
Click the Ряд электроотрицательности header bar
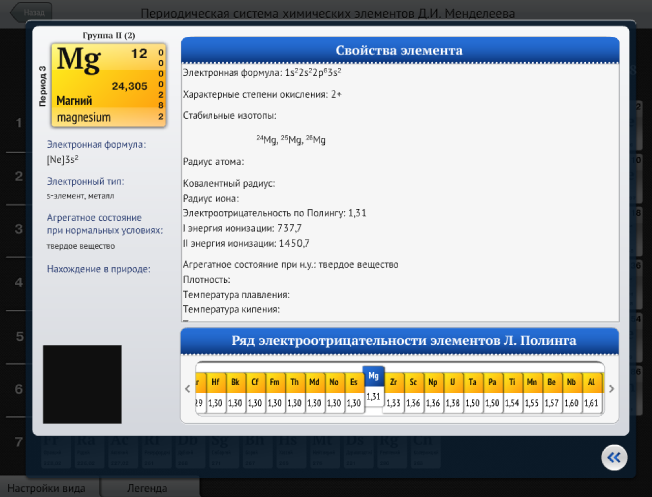[x=399, y=341]
